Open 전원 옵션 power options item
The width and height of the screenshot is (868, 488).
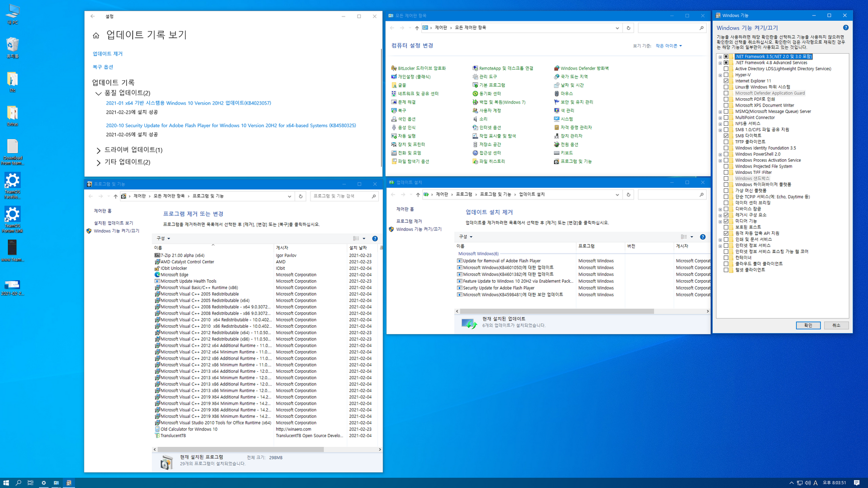point(566,144)
